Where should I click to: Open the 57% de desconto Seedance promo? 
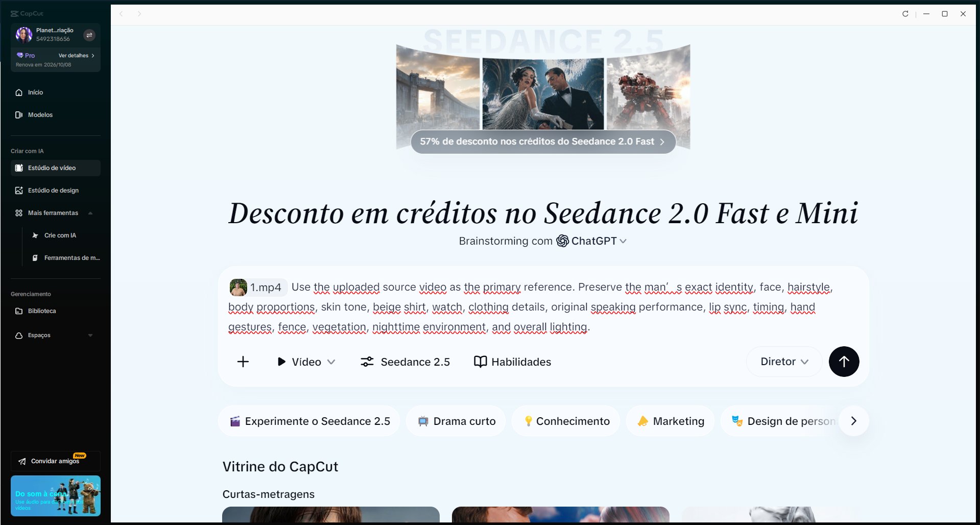tap(543, 141)
